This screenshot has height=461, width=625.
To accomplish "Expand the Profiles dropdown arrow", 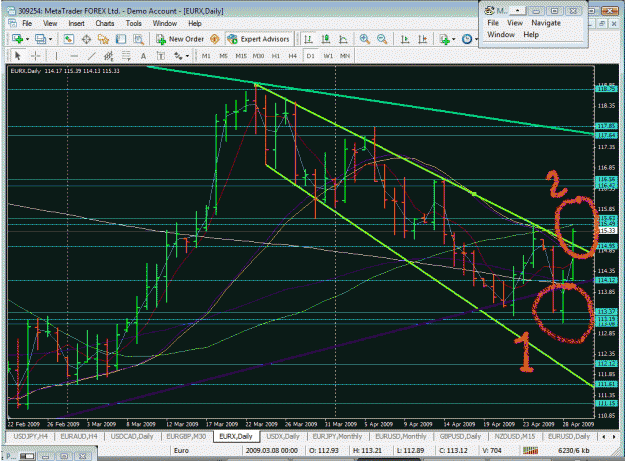I will (x=50, y=39).
